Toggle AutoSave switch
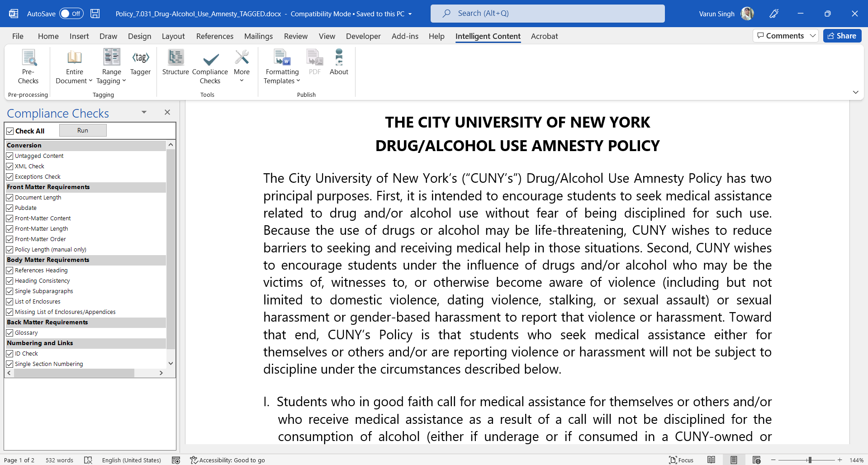Screen dimensions: 868x465 tap(71, 14)
